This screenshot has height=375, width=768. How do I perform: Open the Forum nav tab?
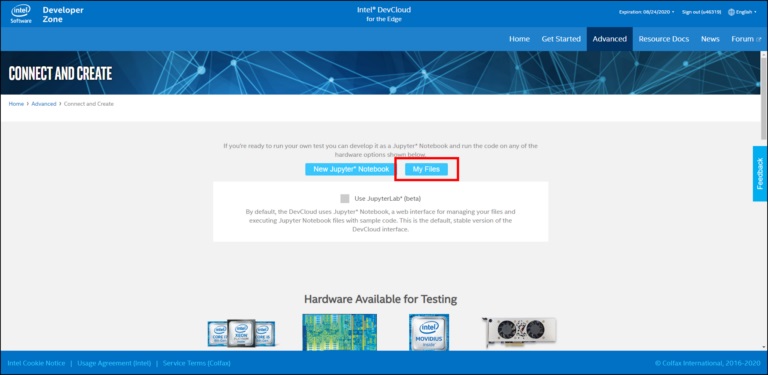coord(742,39)
